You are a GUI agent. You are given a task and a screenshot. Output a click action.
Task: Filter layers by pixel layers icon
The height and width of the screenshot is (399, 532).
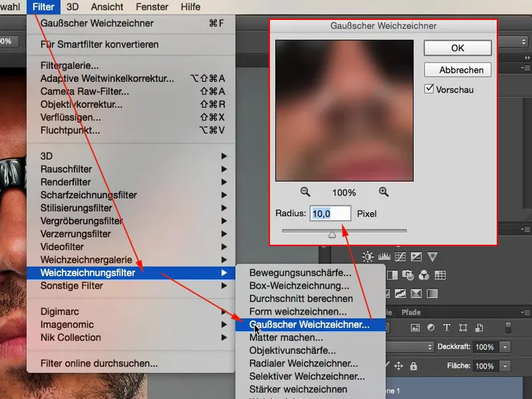point(415,328)
